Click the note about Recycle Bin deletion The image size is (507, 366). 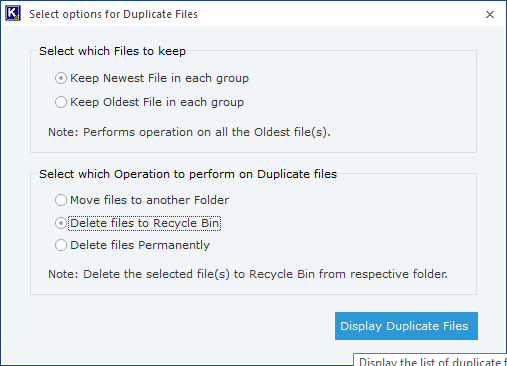[248, 274]
